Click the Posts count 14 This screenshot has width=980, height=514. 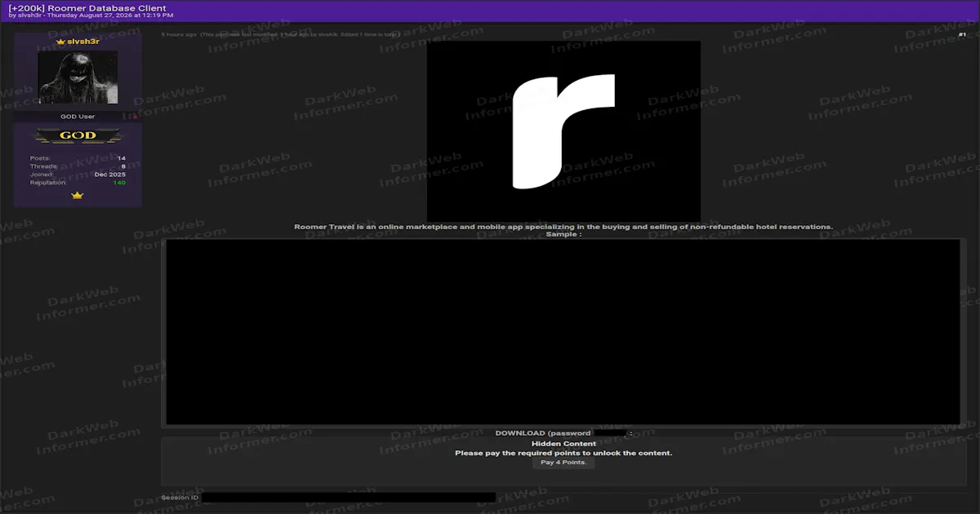(x=121, y=158)
